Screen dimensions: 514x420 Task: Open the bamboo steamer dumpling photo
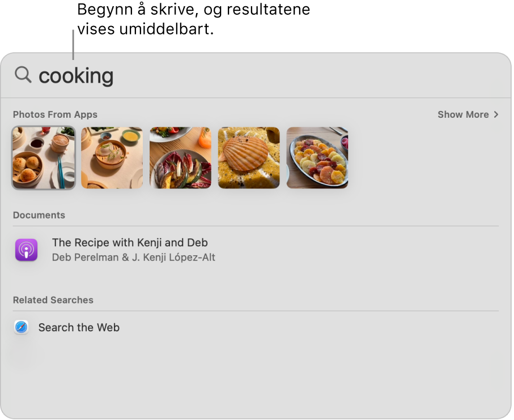point(112,157)
